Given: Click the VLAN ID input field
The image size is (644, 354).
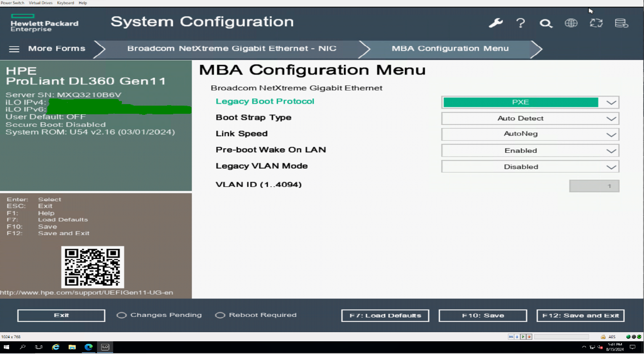Looking at the screenshot, I should point(594,186).
